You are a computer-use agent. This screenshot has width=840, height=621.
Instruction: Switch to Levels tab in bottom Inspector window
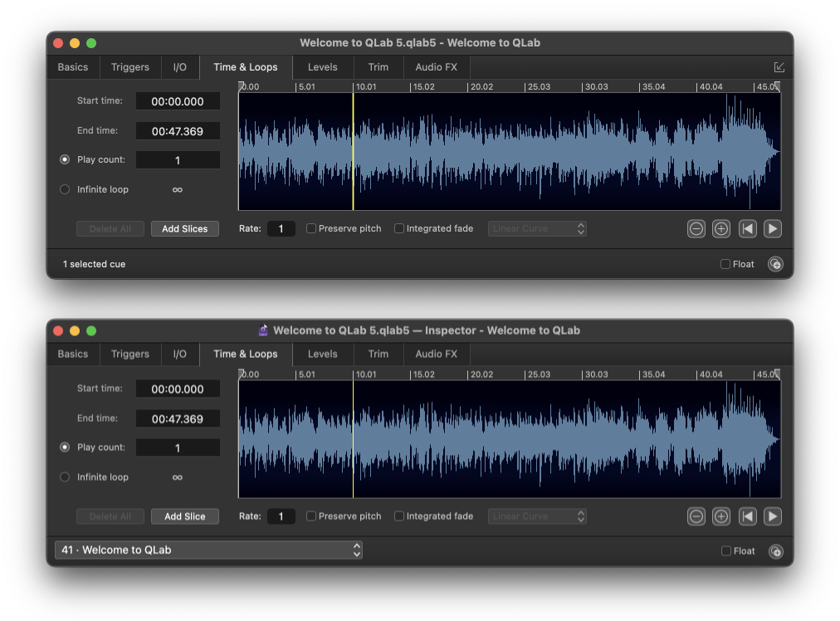[323, 355]
